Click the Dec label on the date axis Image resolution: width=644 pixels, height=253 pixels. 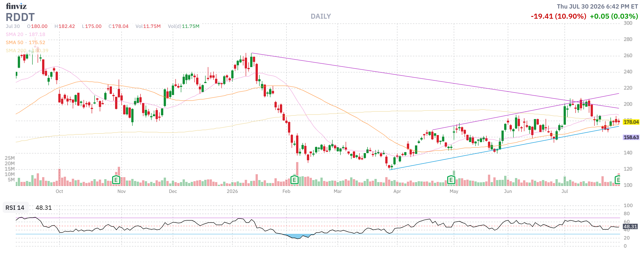173,191
